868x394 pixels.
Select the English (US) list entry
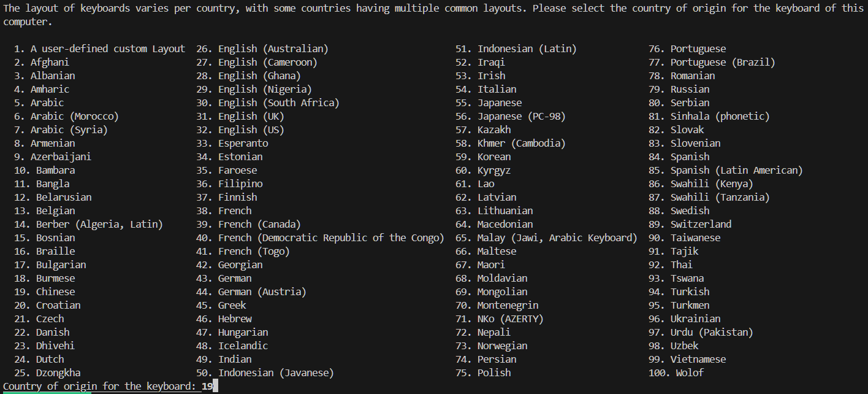click(240, 129)
